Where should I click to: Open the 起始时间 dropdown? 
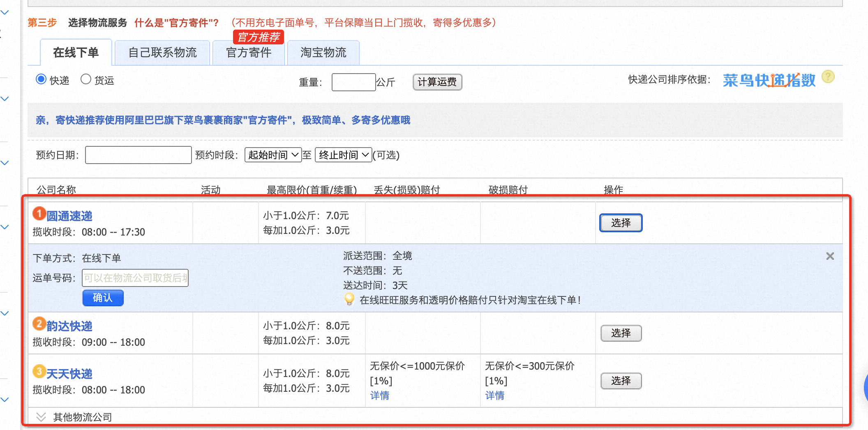[x=273, y=155]
